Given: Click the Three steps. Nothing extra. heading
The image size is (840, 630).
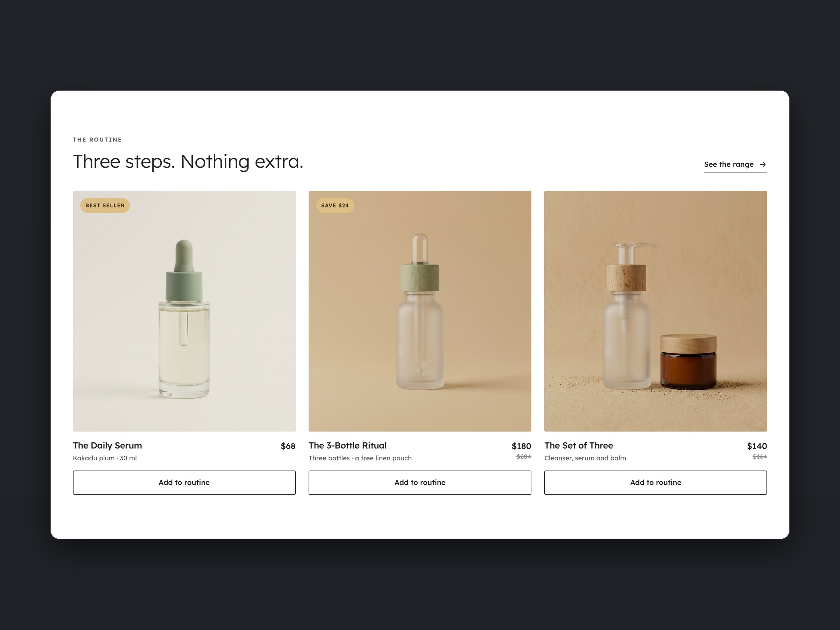Looking at the screenshot, I should [x=188, y=162].
